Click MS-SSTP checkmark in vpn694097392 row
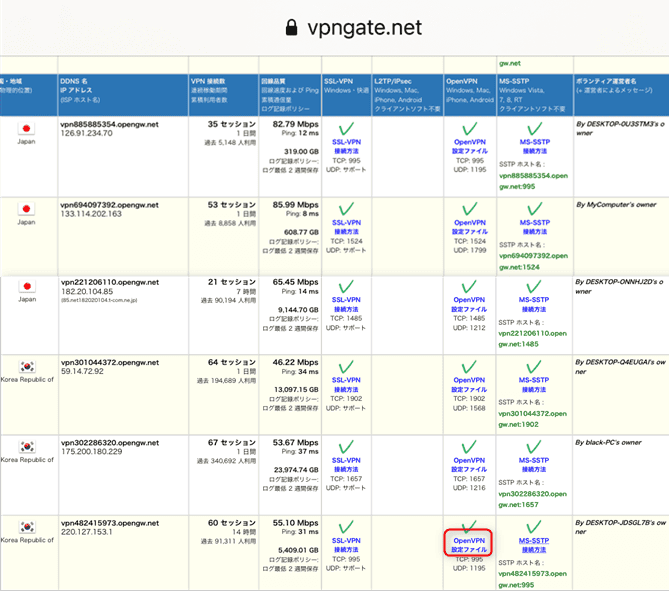The image size is (669, 591). (x=534, y=209)
